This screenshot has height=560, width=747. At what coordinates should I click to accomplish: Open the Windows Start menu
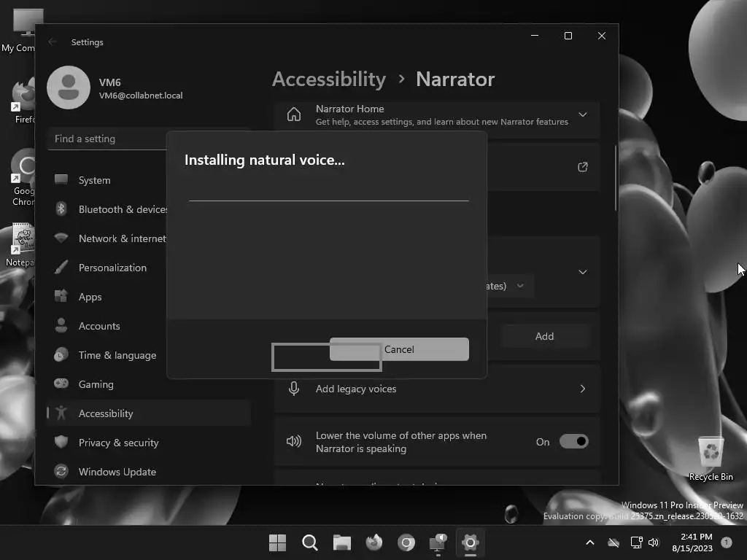pos(277,542)
